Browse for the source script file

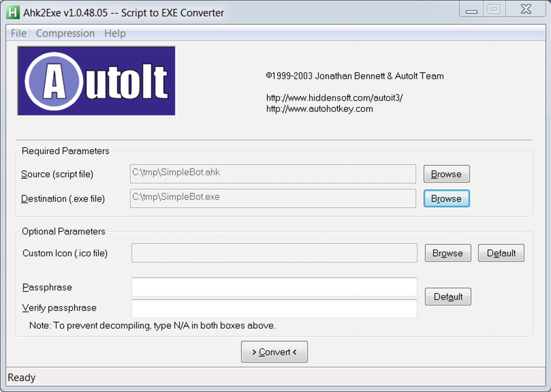point(447,174)
